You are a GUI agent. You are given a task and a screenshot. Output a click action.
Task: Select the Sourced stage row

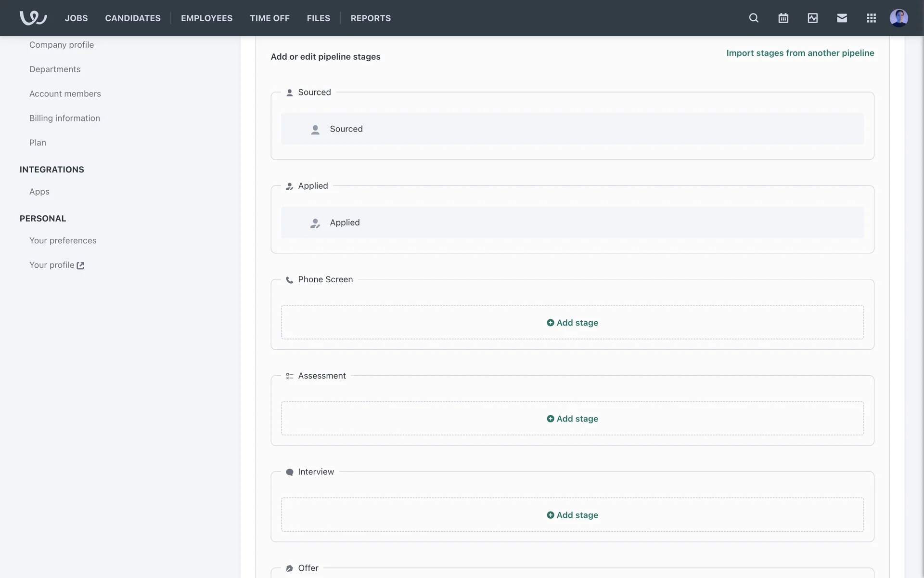coord(572,129)
